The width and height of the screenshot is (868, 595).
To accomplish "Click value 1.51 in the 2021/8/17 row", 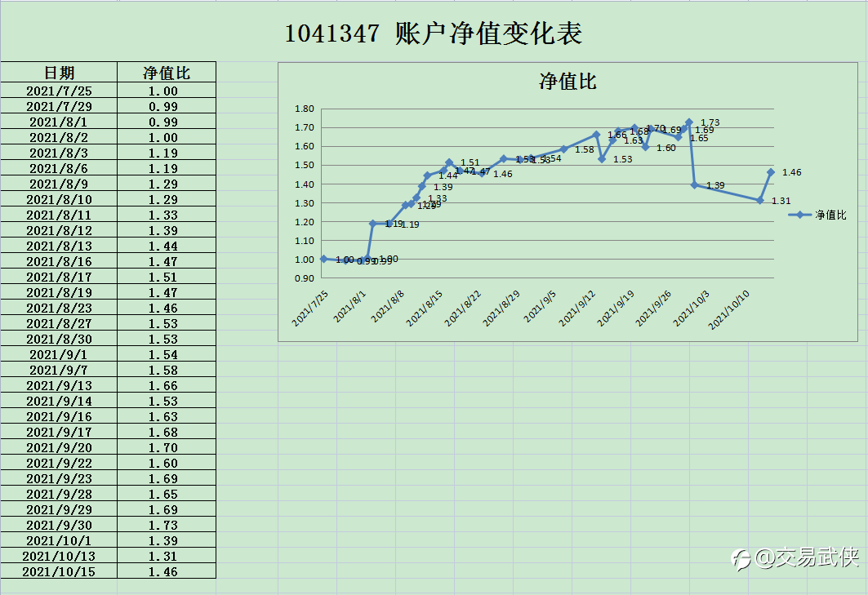I will [x=166, y=277].
